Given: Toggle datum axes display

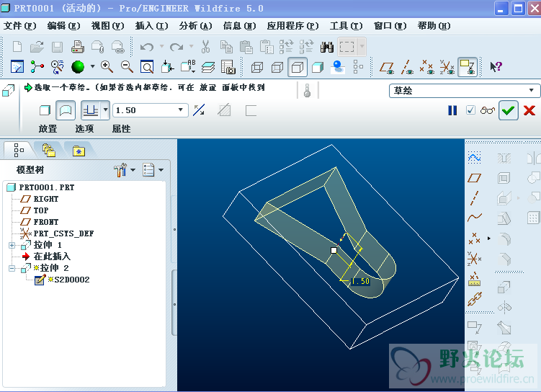Looking at the screenshot, I should pyautogui.click(x=407, y=67).
